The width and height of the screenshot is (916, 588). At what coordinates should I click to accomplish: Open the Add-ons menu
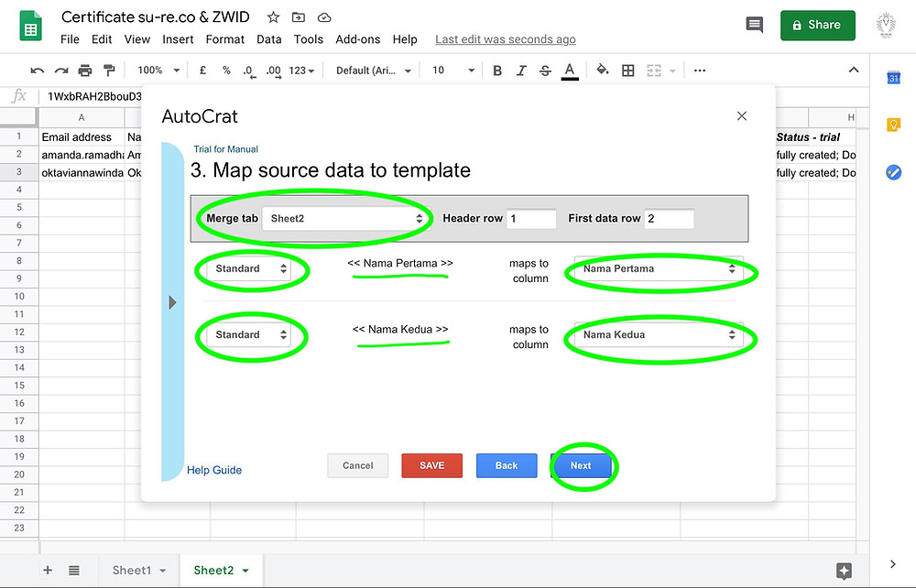click(357, 39)
